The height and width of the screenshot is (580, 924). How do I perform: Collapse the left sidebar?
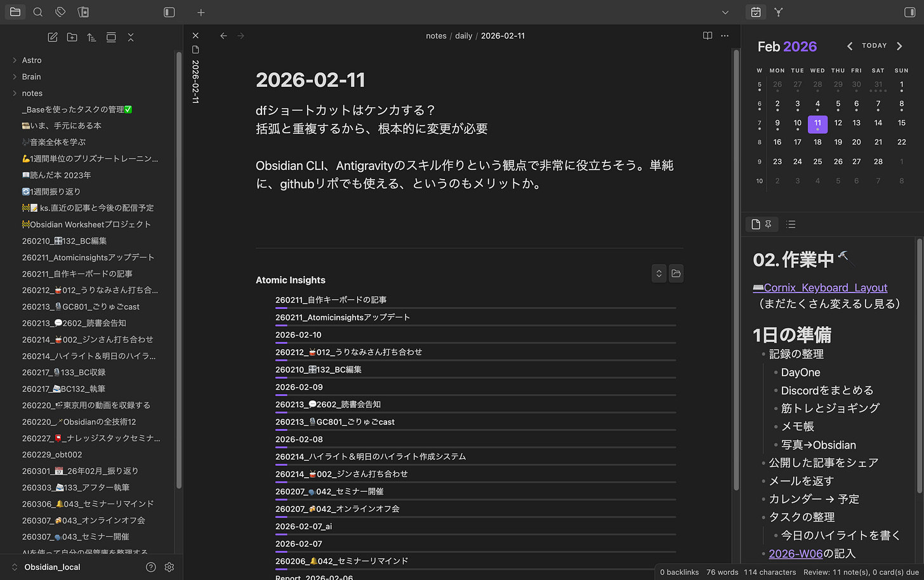tap(168, 12)
